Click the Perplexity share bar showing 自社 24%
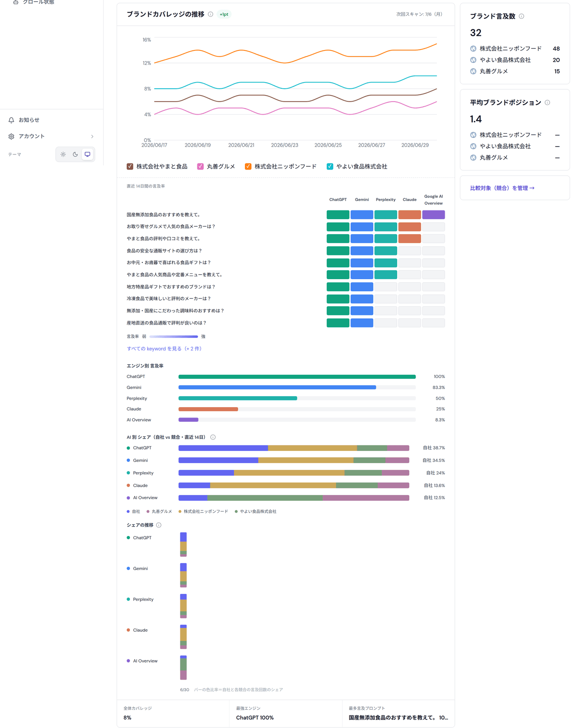This screenshot has height=728, width=583. coord(294,473)
